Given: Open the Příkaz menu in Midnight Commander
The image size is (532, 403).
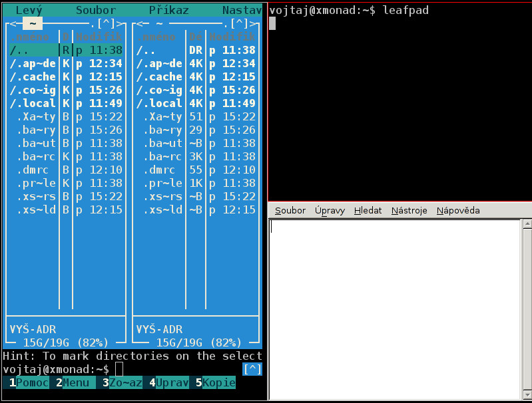Looking at the screenshot, I should click(x=168, y=10).
